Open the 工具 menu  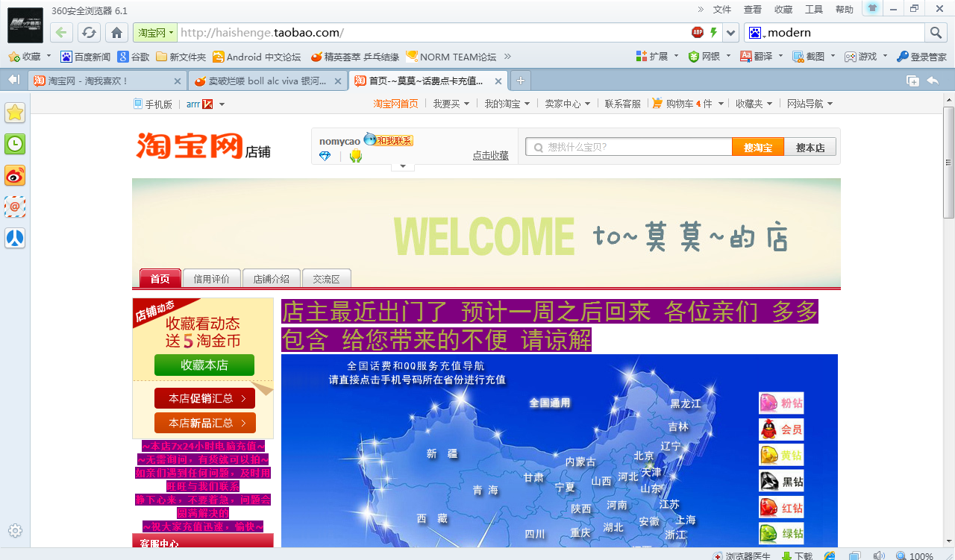814,10
